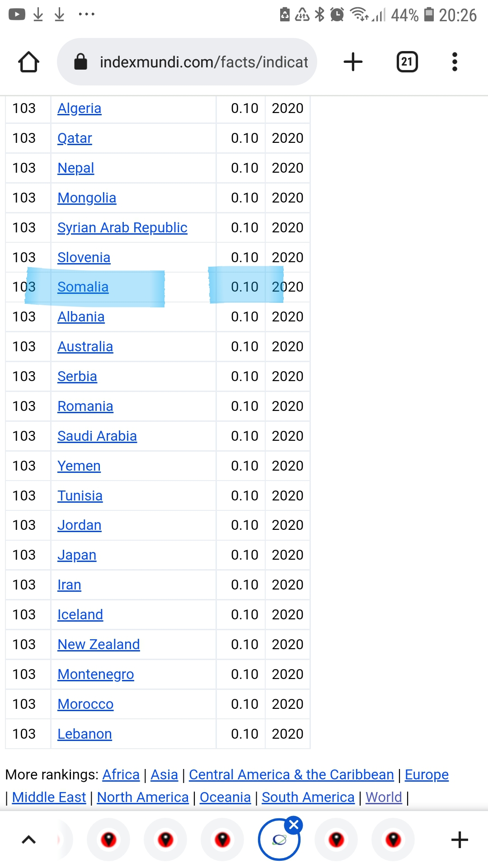Image resolution: width=488 pixels, height=868 pixels.
Task: Open the three-dot browser menu
Action: pyautogui.click(x=455, y=62)
